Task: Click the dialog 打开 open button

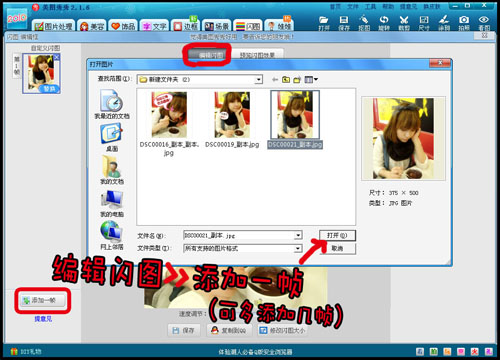Action: [337, 235]
